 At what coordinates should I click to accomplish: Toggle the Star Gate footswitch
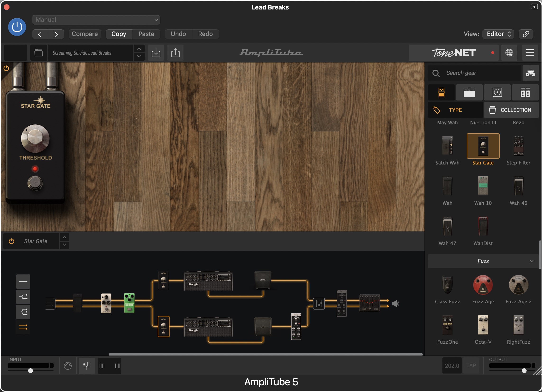pos(35,183)
